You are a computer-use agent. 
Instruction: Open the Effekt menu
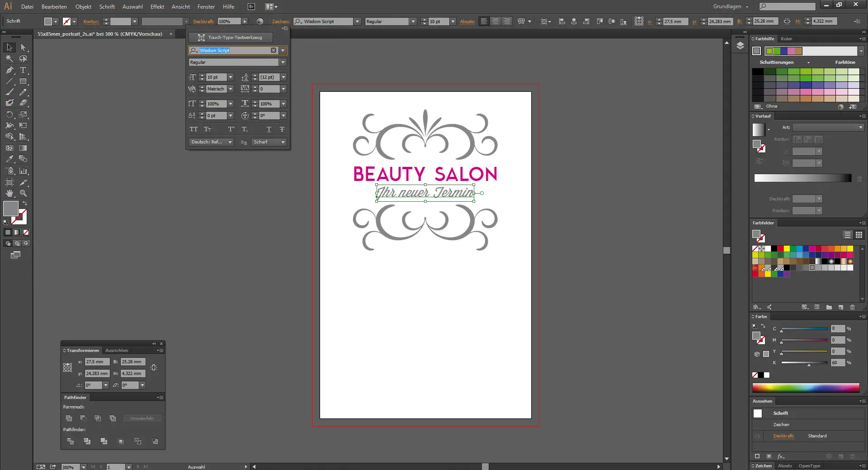tap(157, 7)
